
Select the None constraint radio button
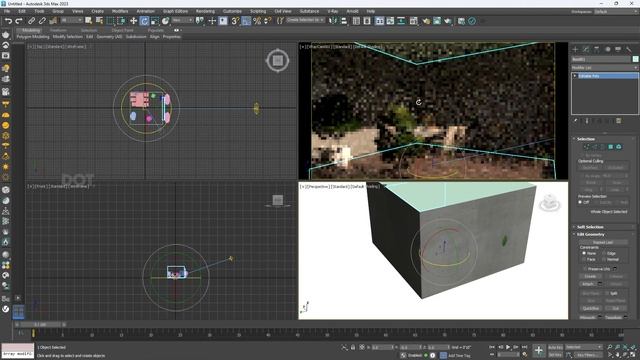[584, 253]
